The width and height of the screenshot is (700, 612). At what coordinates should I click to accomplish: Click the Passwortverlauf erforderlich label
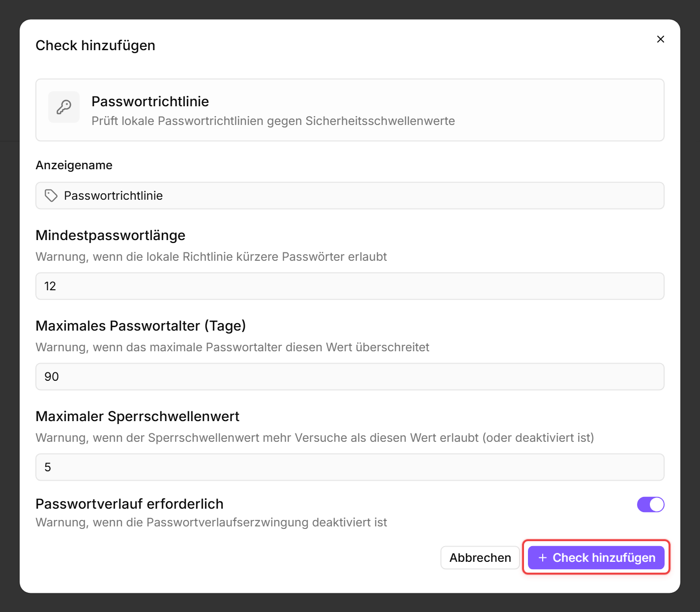(x=130, y=504)
